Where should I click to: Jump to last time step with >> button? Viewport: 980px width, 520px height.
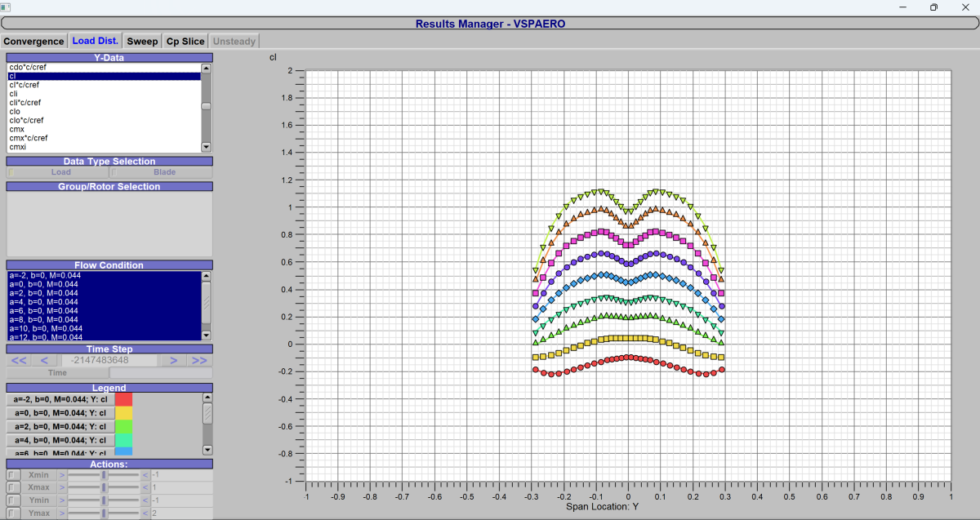tap(199, 360)
